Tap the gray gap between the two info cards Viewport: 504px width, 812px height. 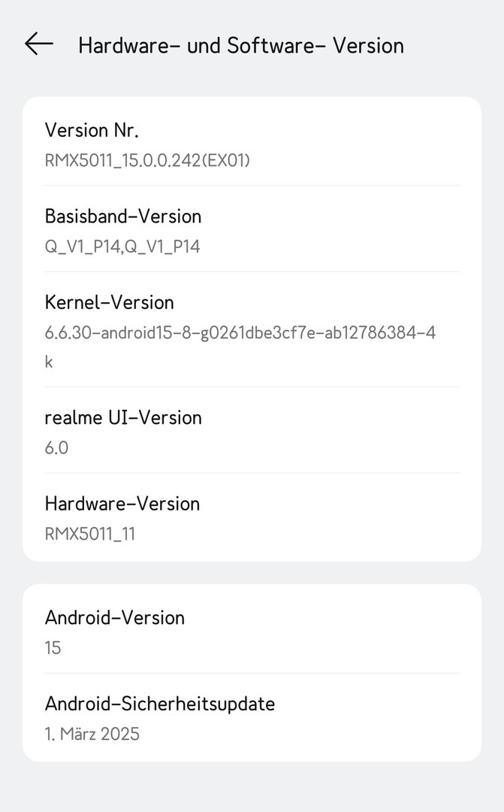coord(252,573)
